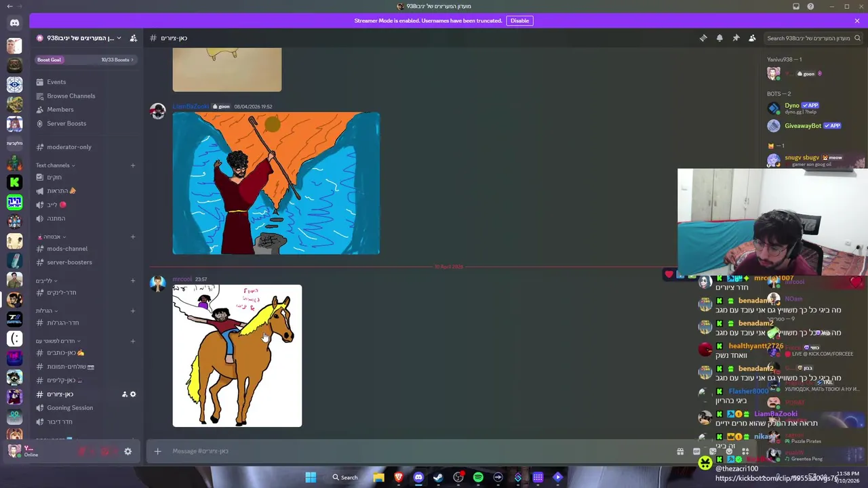
Task: Open the Help question mark icon
Action: 810,6
